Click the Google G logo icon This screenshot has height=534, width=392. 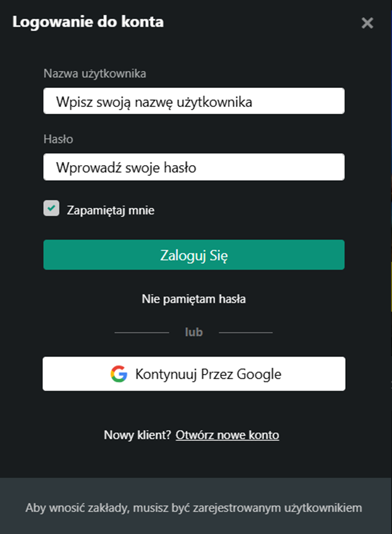point(118,374)
